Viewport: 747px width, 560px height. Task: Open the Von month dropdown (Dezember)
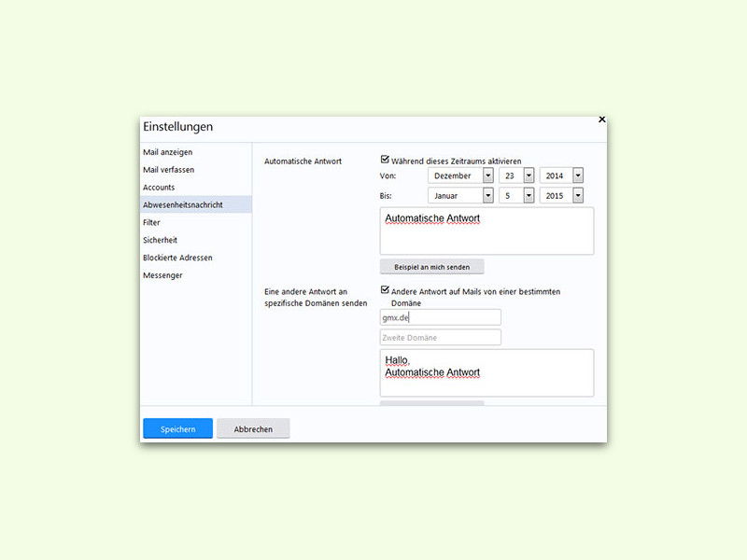coord(460,175)
